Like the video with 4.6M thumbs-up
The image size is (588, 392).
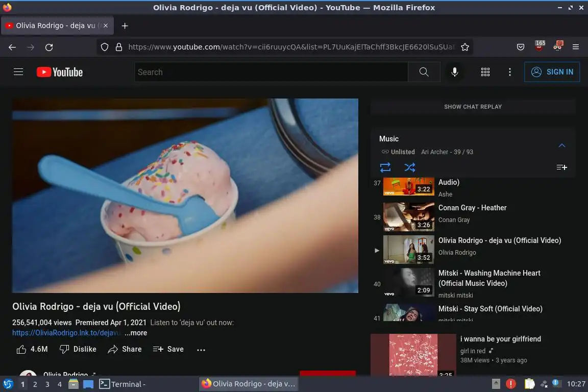click(x=32, y=349)
